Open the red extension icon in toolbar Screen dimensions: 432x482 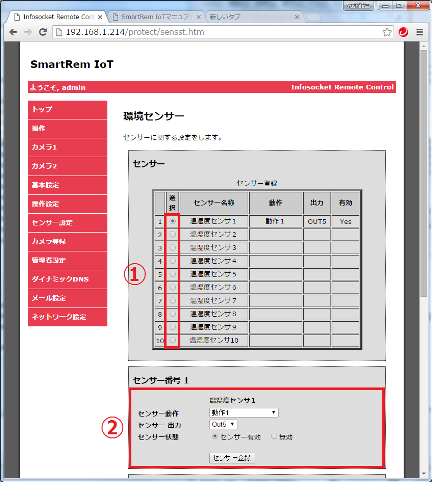point(403,32)
